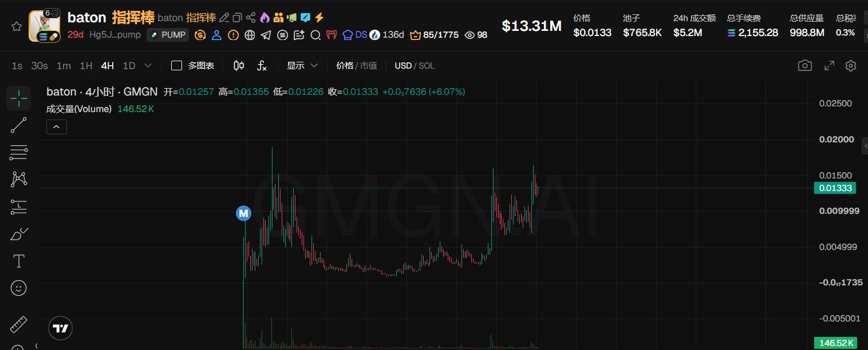Click the baton · 4小时 · GMGN legend title
The height and width of the screenshot is (350, 868).
(101, 92)
